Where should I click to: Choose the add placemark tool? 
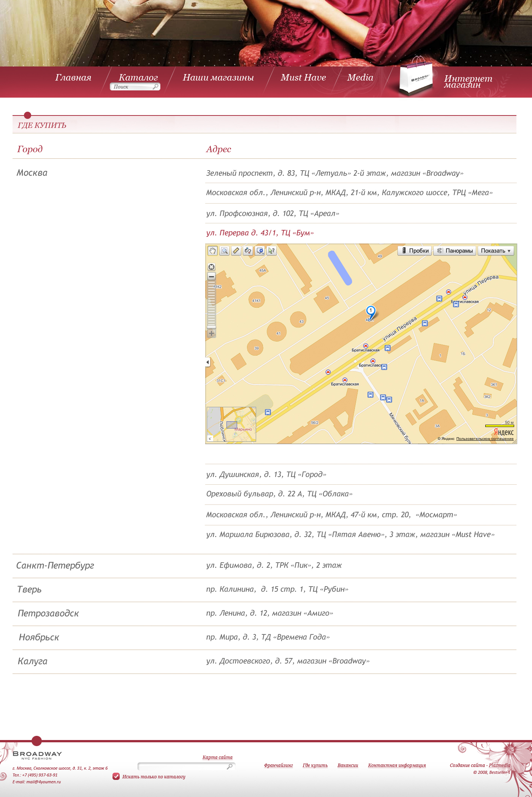pos(260,251)
